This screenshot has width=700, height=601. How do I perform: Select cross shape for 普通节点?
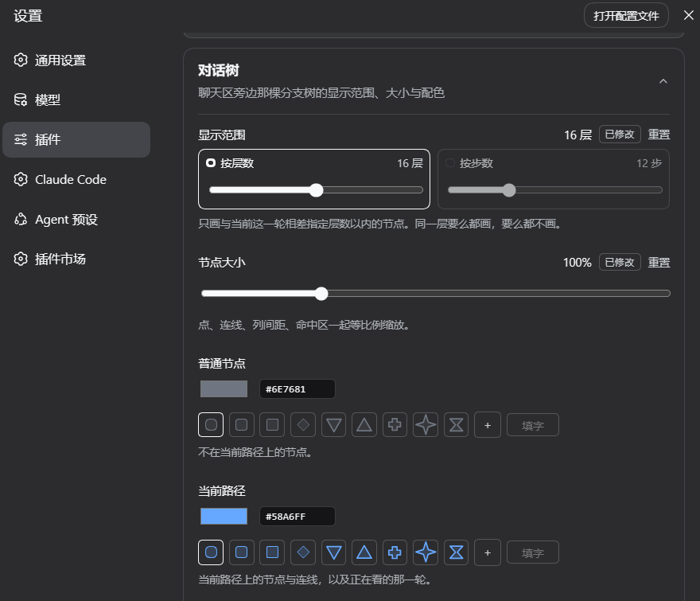tap(395, 424)
